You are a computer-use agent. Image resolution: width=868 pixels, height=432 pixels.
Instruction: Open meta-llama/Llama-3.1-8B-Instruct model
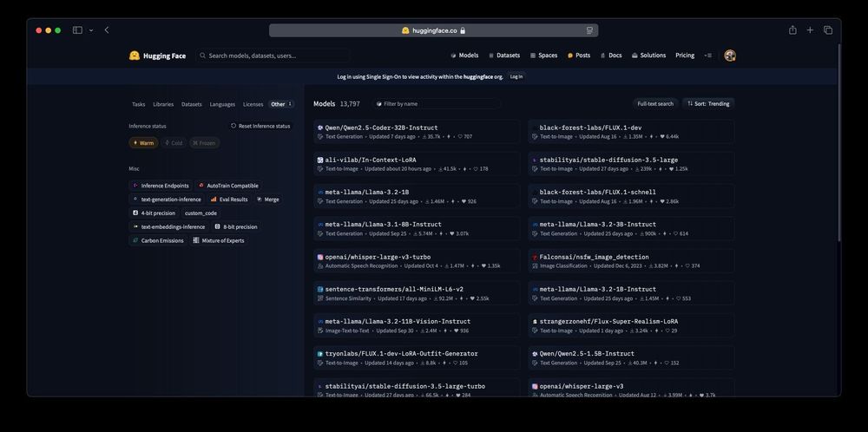coord(417,228)
